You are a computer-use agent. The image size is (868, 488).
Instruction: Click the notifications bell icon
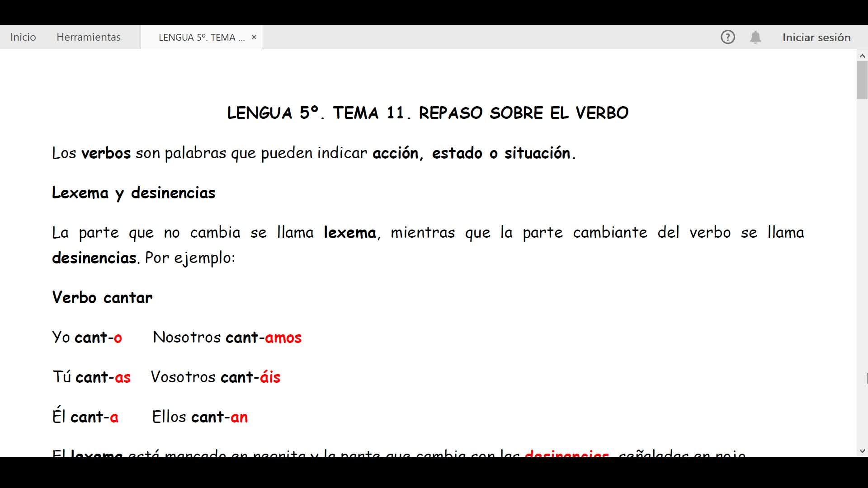pyautogui.click(x=755, y=37)
